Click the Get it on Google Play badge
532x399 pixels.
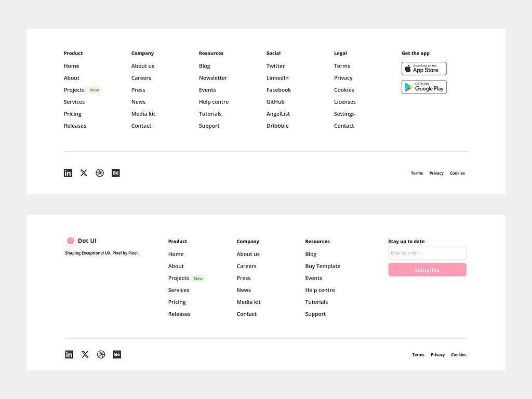424,87
